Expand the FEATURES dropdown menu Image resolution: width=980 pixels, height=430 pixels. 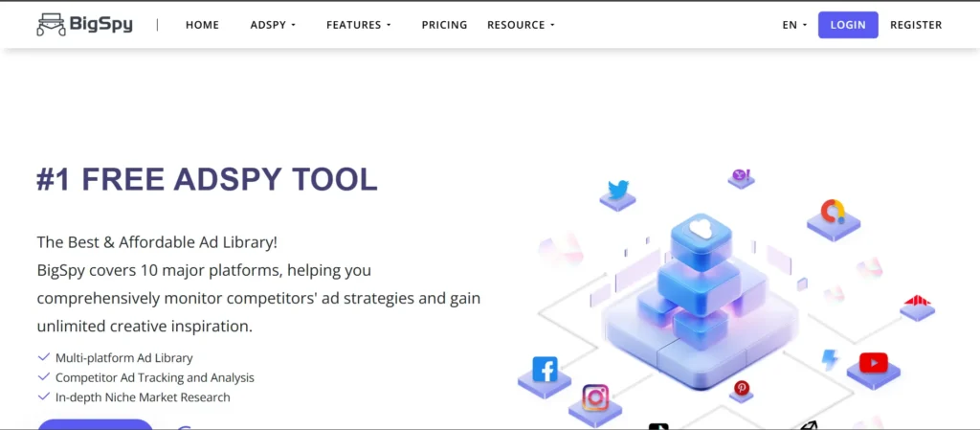click(358, 25)
